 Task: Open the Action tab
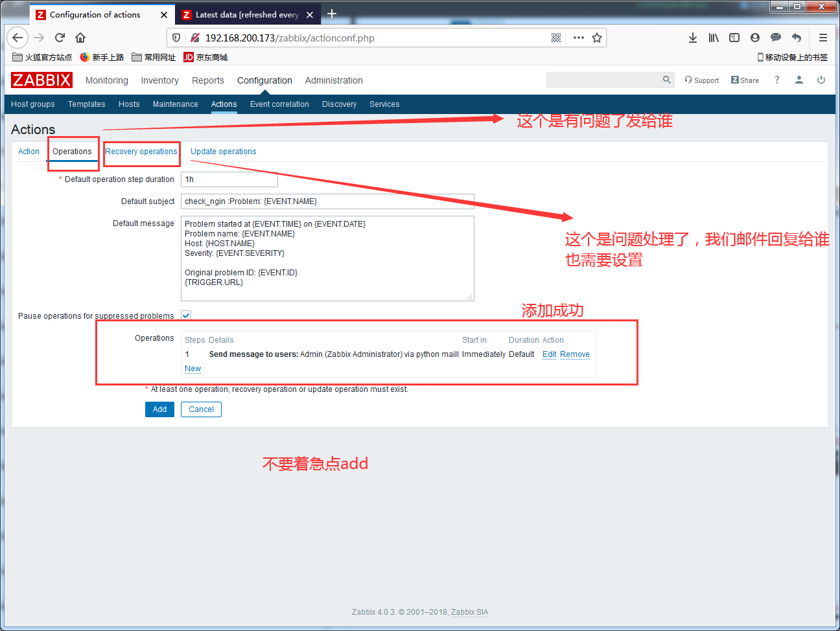[29, 152]
